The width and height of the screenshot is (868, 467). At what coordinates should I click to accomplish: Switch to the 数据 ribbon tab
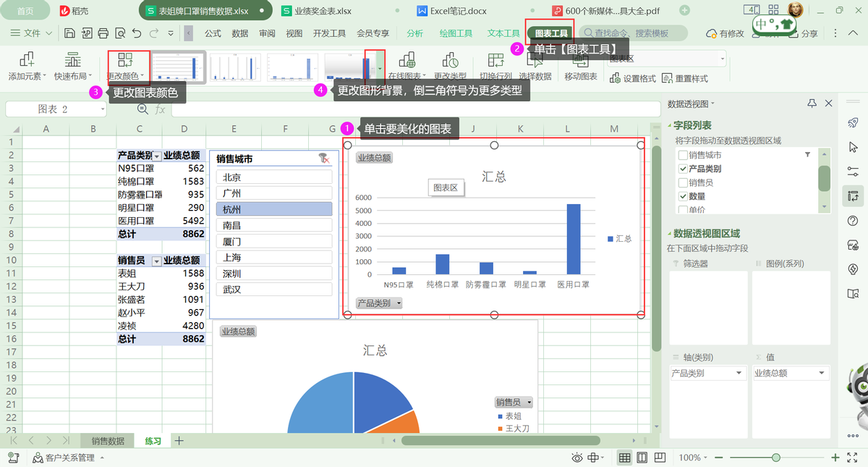pyautogui.click(x=240, y=33)
